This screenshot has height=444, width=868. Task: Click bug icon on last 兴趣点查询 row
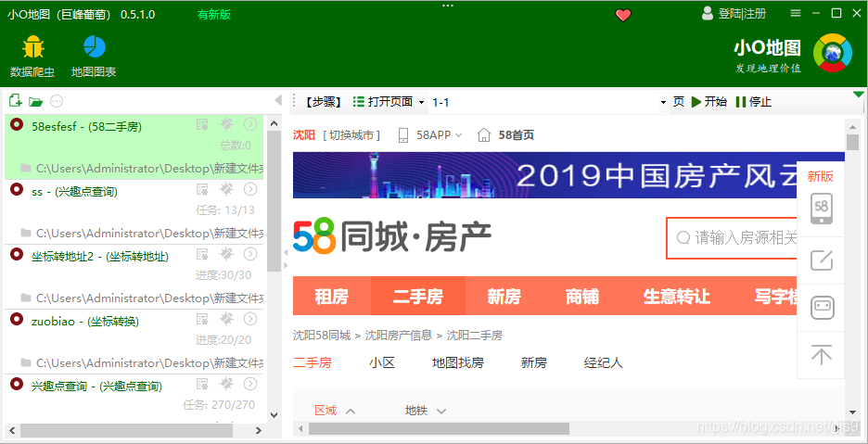(x=226, y=384)
